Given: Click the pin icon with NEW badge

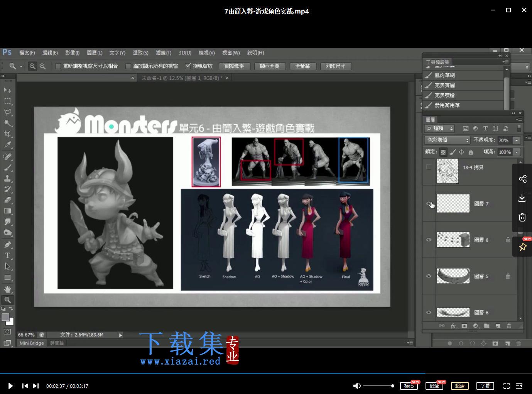Looking at the screenshot, I should (x=523, y=247).
